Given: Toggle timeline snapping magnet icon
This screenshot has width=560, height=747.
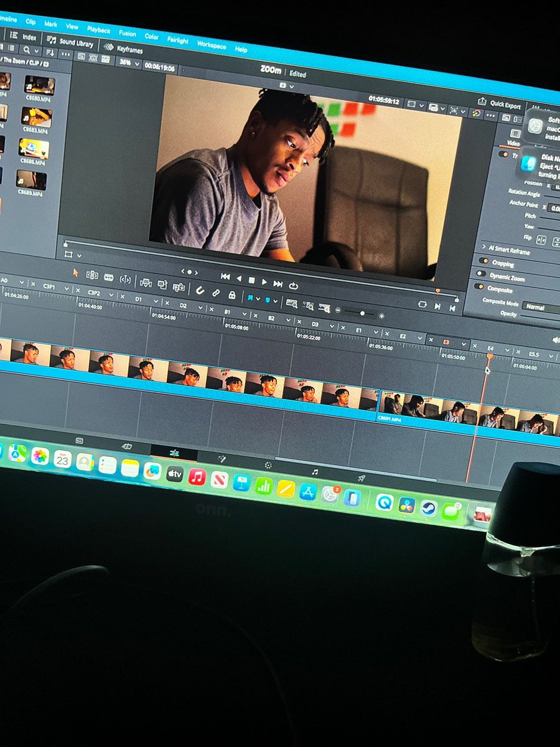Looking at the screenshot, I should click(x=199, y=289).
